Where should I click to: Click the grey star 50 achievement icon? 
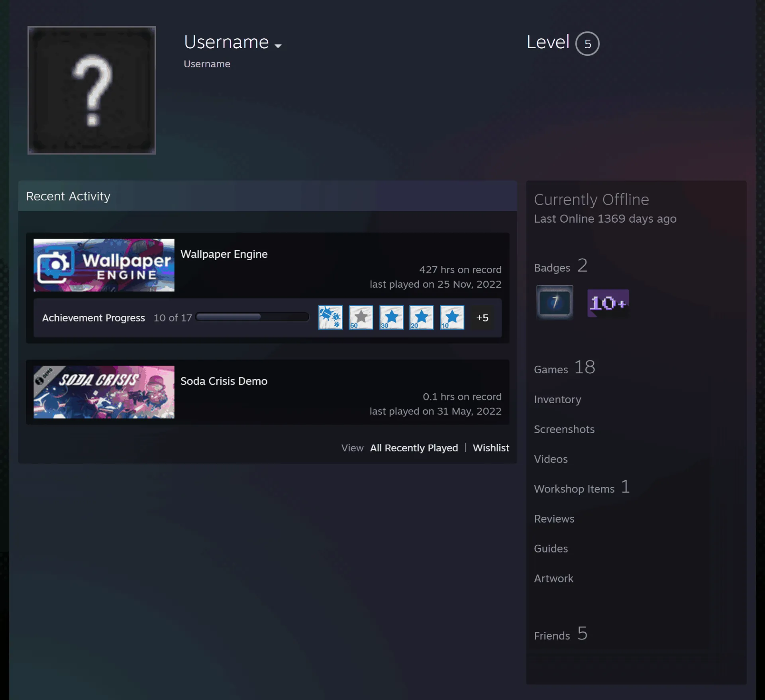coord(361,318)
